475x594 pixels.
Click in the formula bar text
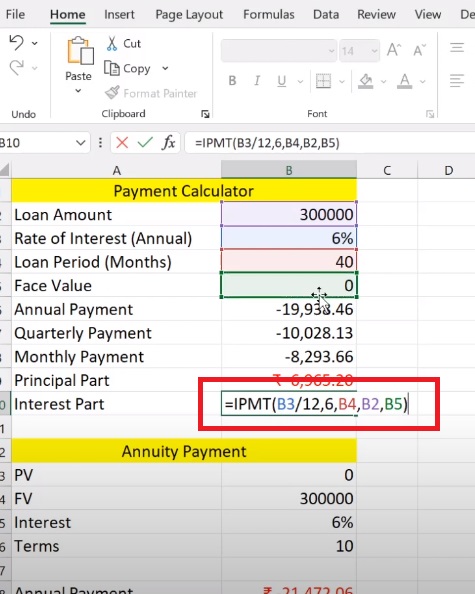[x=267, y=143]
